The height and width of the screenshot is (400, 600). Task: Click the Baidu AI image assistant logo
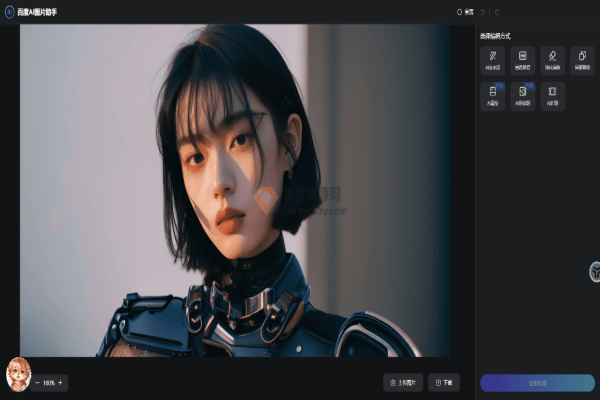(x=9, y=12)
